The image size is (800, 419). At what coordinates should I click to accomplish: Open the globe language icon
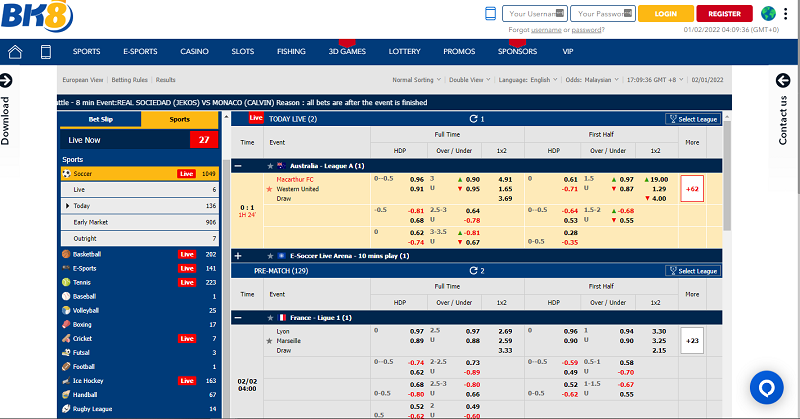tap(768, 13)
